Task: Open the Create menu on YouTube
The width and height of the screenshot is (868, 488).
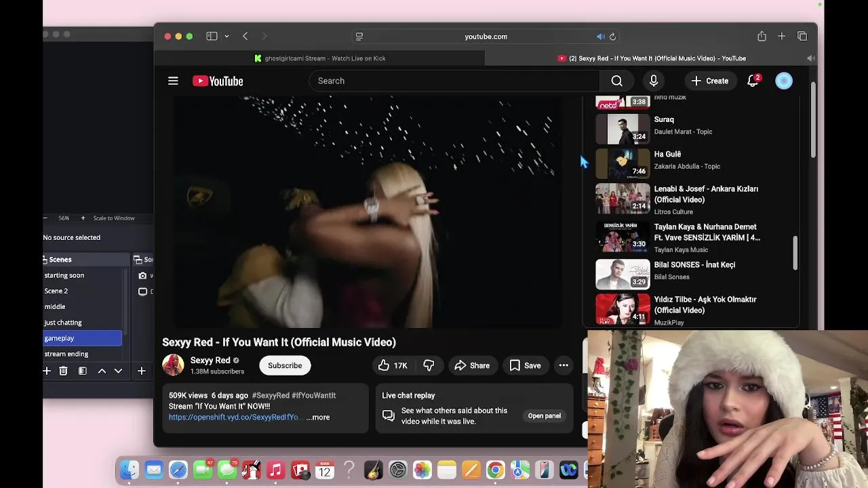Action: pos(710,81)
